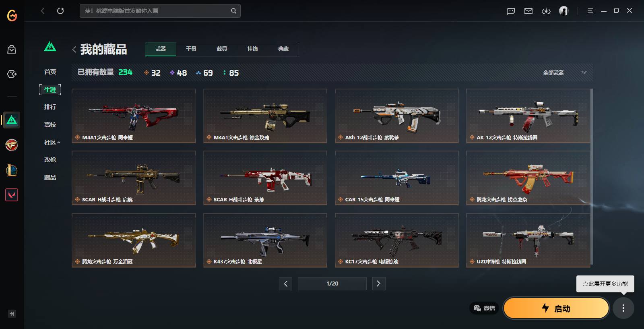Screen dimensions: 644x329
Task: Open the CrossFire game sidebar icon
Action: 12,145
